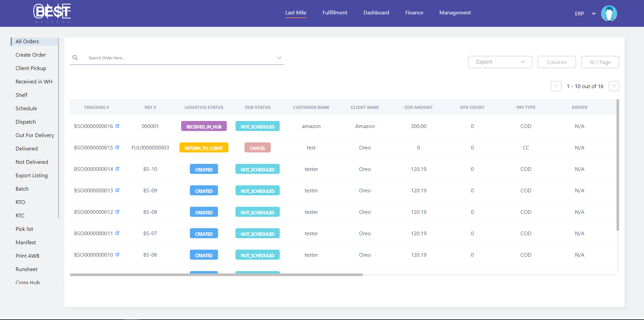Open external link icon for BSO0000000016
This screenshot has width=644, height=320.
[117, 126]
